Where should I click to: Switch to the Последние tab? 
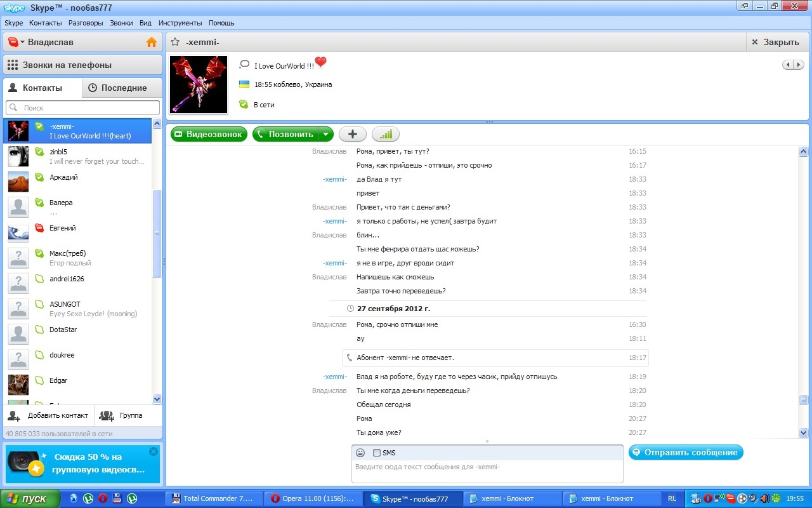point(122,88)
